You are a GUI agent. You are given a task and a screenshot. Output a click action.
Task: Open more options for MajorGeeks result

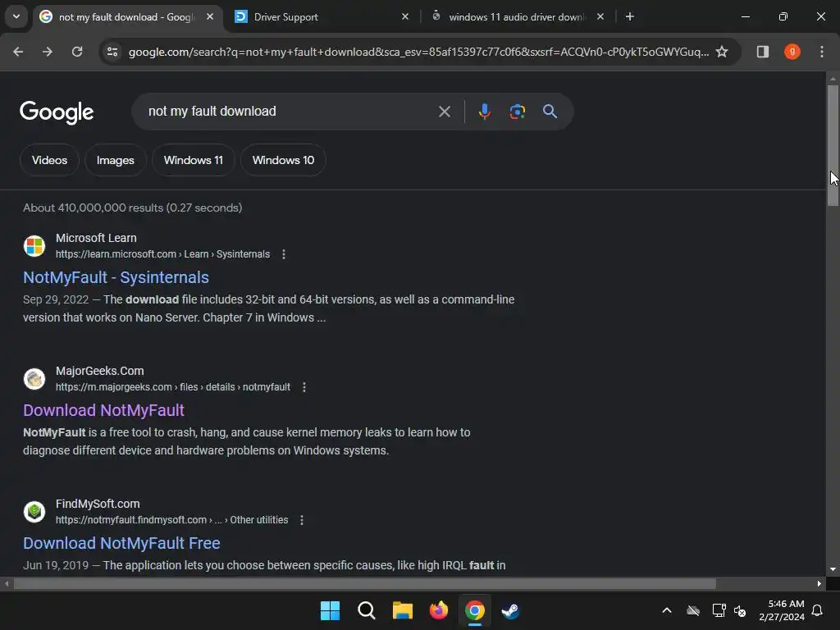point(304,387)
